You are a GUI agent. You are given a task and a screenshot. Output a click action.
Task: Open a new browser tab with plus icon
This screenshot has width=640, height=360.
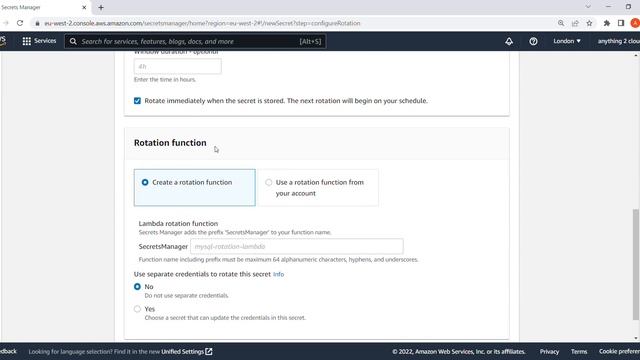click(101, 7)
